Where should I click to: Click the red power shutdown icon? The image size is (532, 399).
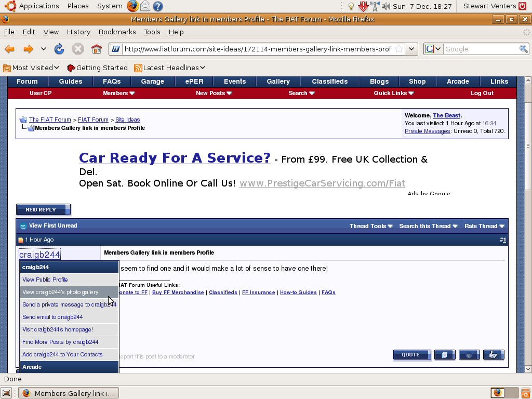pos(523,6)
